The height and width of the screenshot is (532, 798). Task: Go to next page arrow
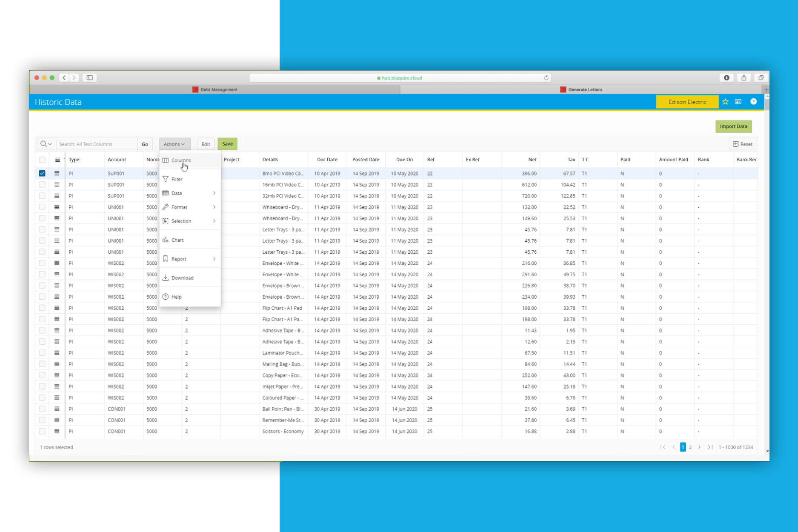(x=699, y=447)
